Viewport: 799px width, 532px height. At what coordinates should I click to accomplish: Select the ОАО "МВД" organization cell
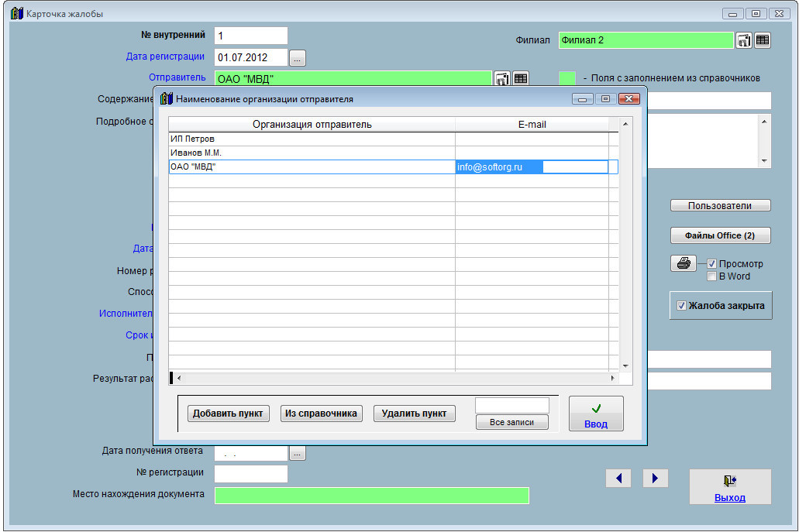(x=312, y=167)
